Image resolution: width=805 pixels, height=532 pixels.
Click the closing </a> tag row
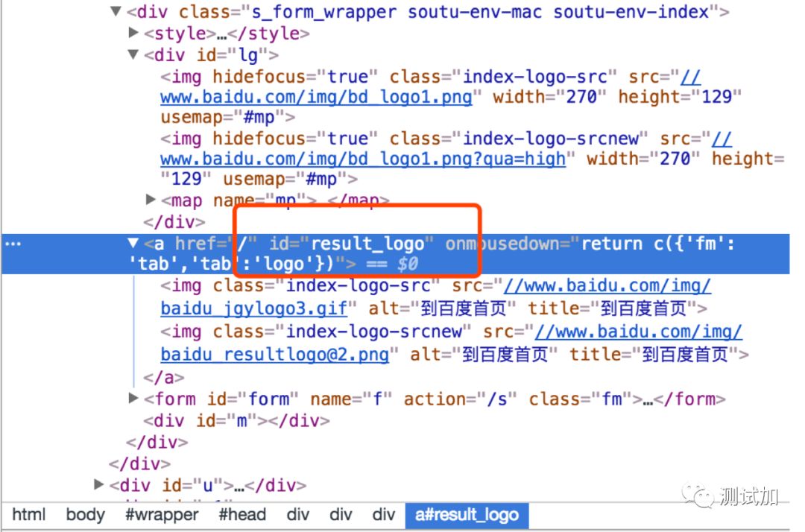164,378
